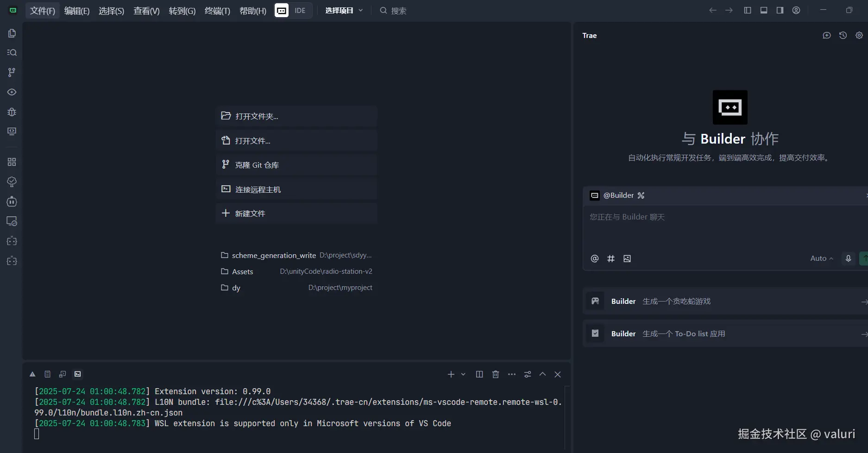The width and height of the screenshot is (868, 453).
Task: Open the Auto model dropdown in chat
Action: [820, 258]
